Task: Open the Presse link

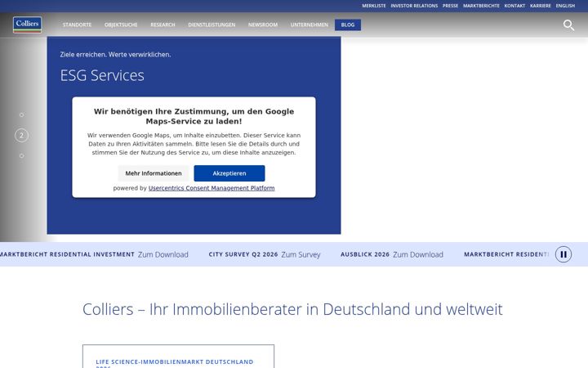Action: tap(450, 6)
